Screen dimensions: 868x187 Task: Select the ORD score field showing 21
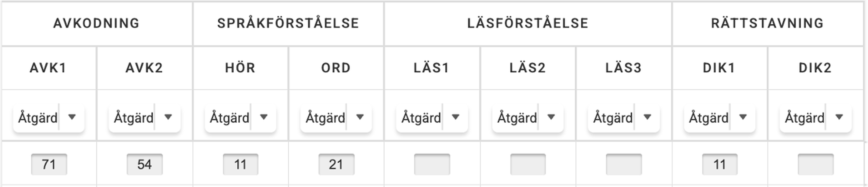point(336,164)
